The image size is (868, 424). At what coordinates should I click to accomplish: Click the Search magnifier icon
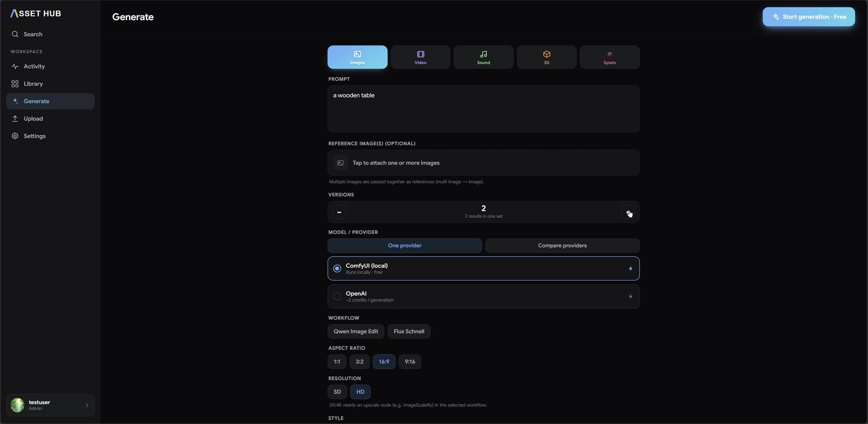point(15,34)
